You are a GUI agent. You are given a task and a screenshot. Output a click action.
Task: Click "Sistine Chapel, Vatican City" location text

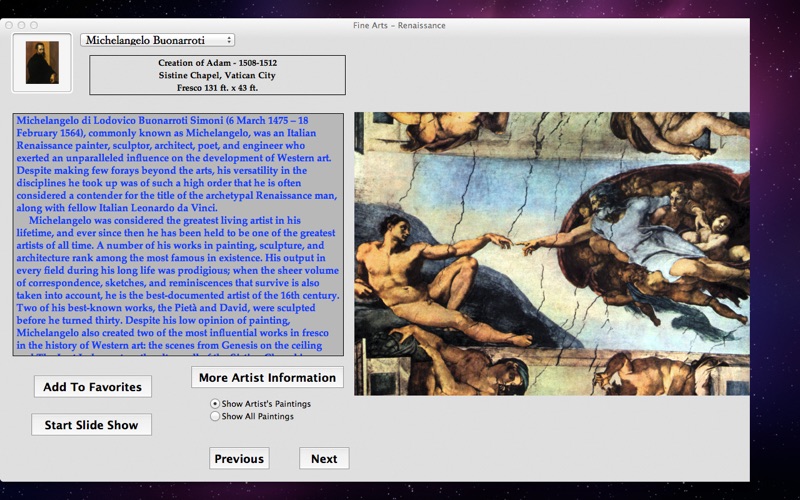[217, 75]
